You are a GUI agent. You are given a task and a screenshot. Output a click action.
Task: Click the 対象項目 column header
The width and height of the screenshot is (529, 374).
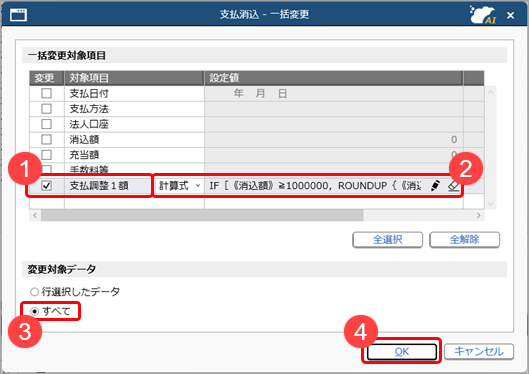[134, 78]
